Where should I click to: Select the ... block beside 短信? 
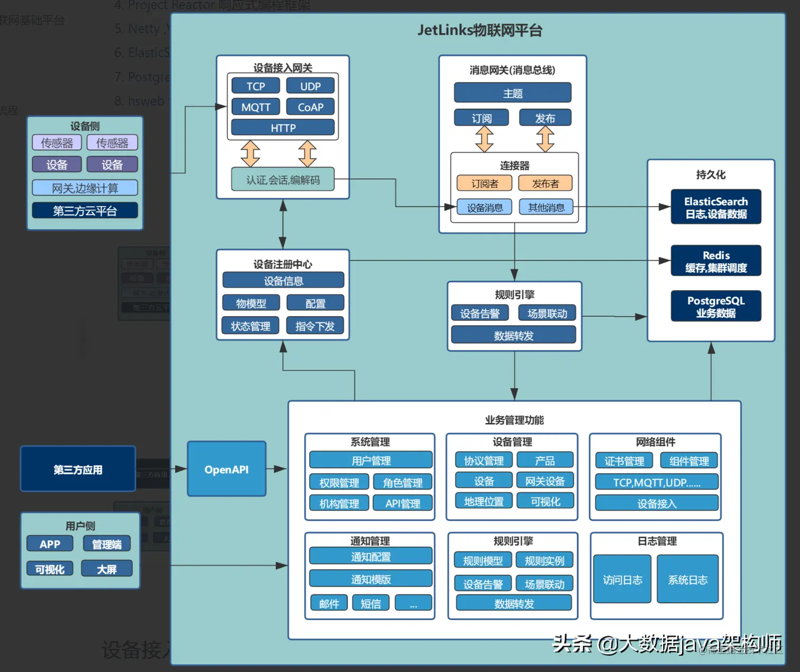click(413, 603)
